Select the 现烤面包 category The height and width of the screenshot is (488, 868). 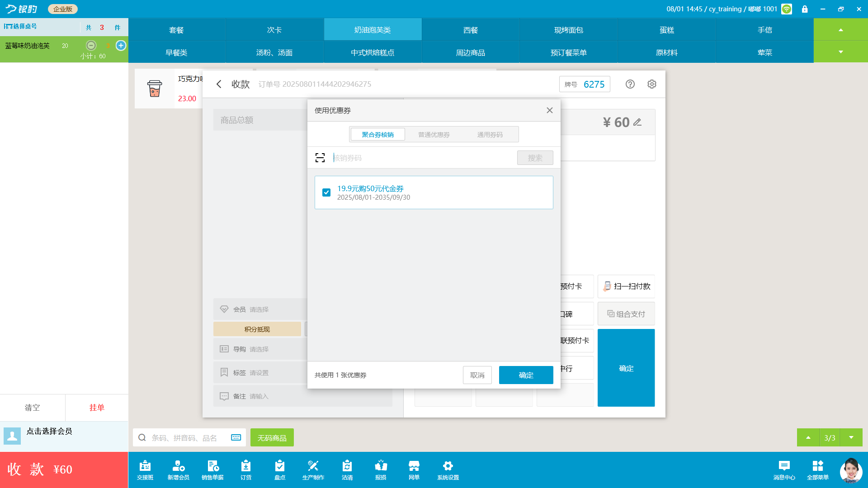coord(569,30)
